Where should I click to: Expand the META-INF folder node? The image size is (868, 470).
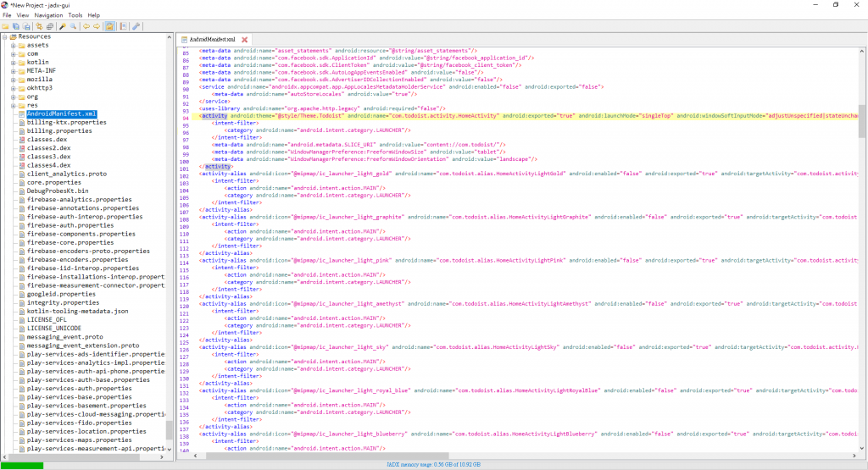tap(14, 71)
